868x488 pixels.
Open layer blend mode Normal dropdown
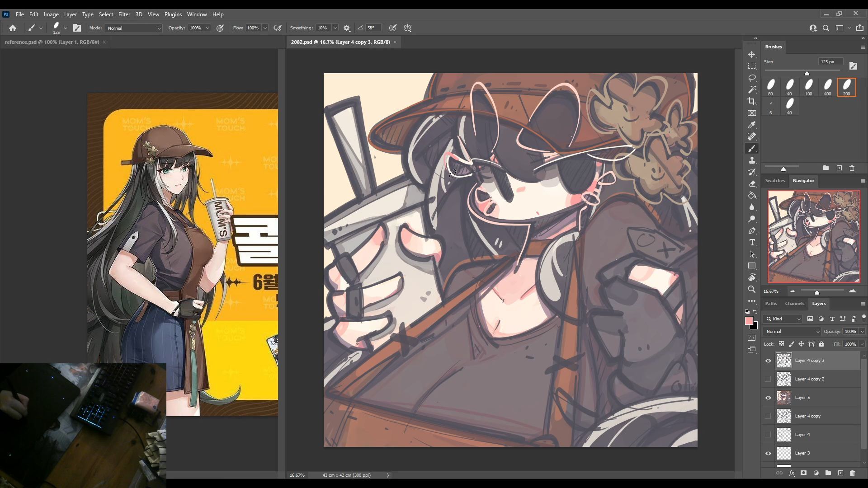[792, 331]
